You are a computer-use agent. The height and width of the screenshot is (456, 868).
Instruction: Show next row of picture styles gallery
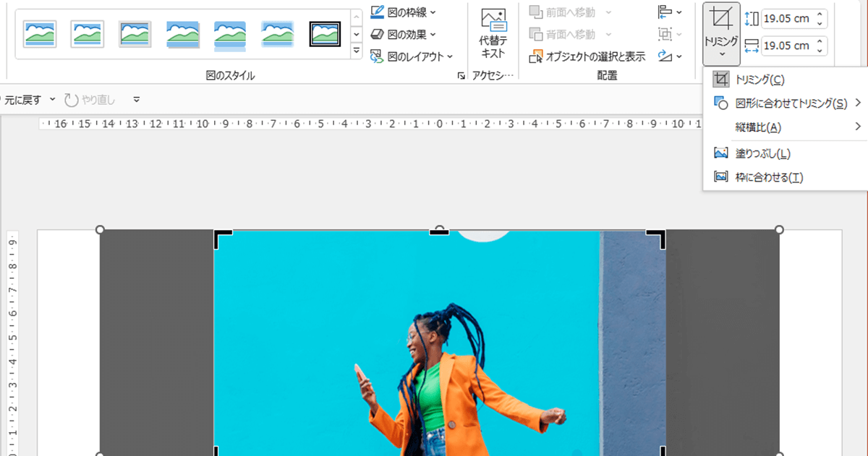pos(356,34)
